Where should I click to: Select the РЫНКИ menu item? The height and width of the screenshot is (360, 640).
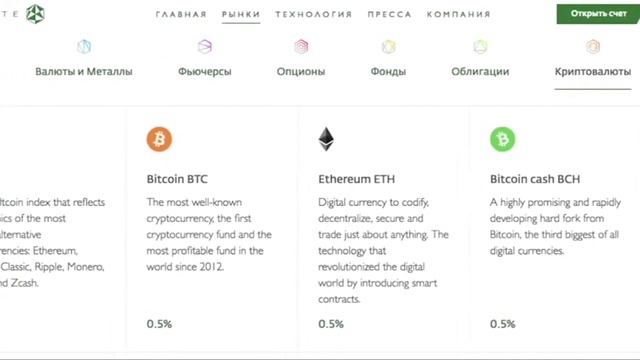pos(241,14)
